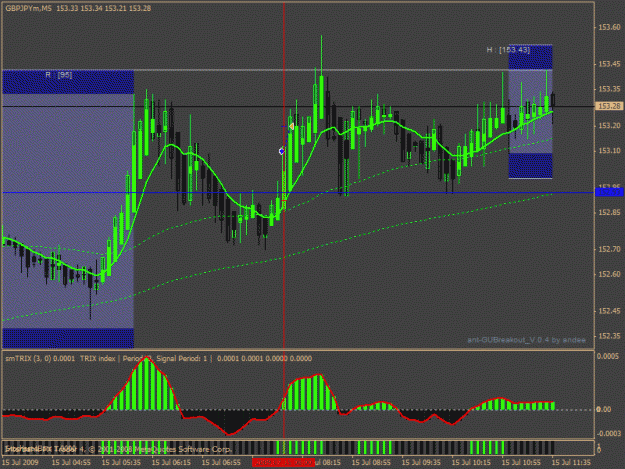Click the 0.0005 TRIX scale value

click(608, 356)
